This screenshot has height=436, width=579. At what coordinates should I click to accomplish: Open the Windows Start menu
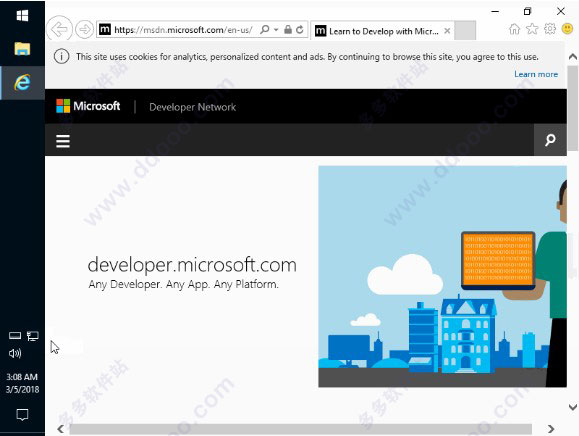pyautogui.click(x=22, y=16)
